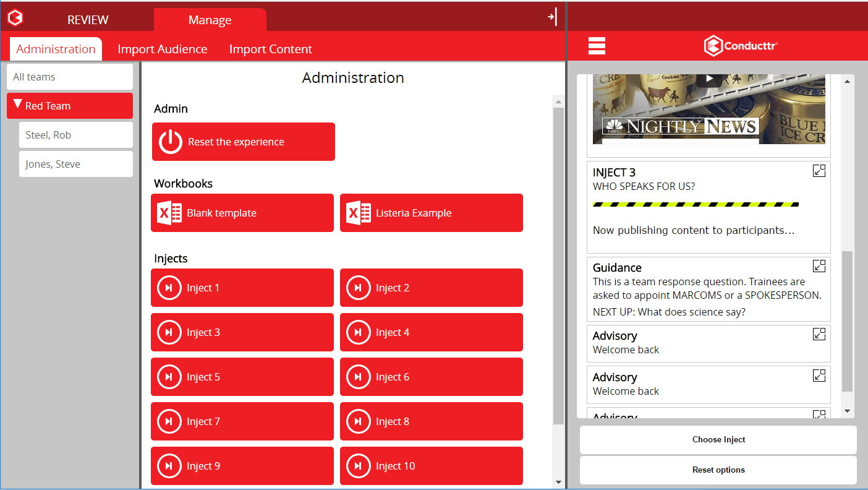
Task: Click the collapse panel arrow icon
Action: pos(553,17)
